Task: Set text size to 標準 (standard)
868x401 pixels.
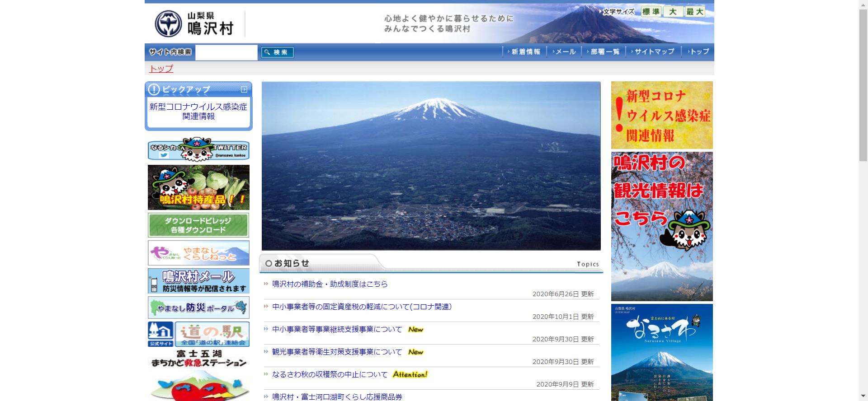Action: pos(651,12)
